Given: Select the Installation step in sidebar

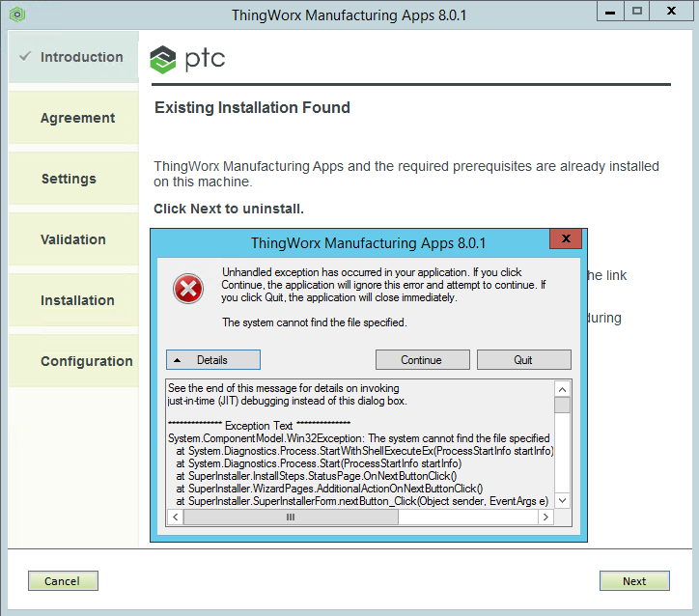Looking at the screenshot, I should 73,300.
